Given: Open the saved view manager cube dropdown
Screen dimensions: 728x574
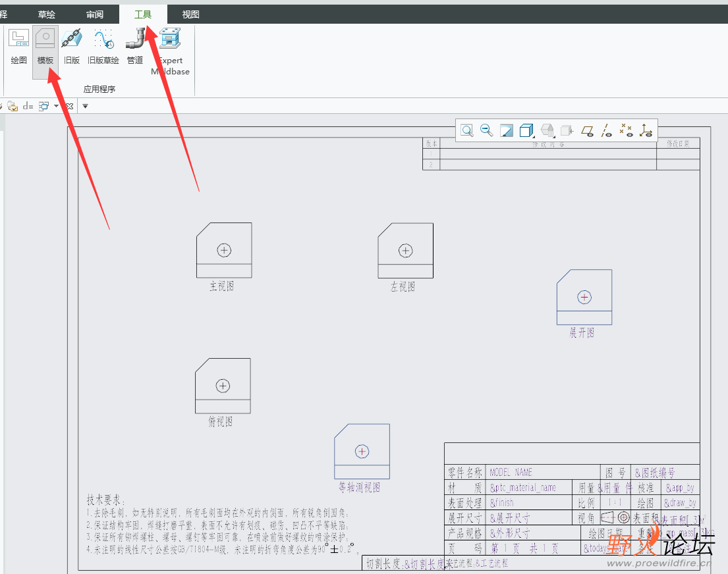Looking at the screenshot, I should tap(548, 130).
